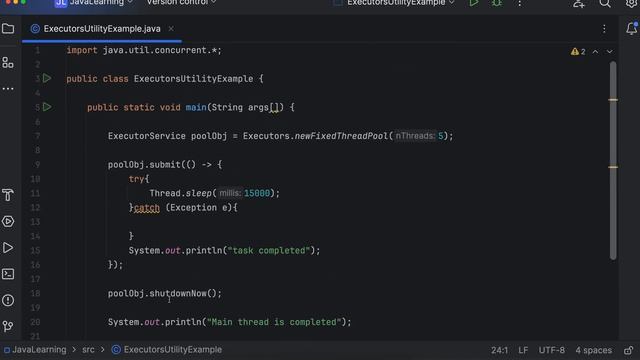This screenshot has width=640, height=360.
Task: Click the newFixedThreadPool method call
Action: tap(341, 136)
